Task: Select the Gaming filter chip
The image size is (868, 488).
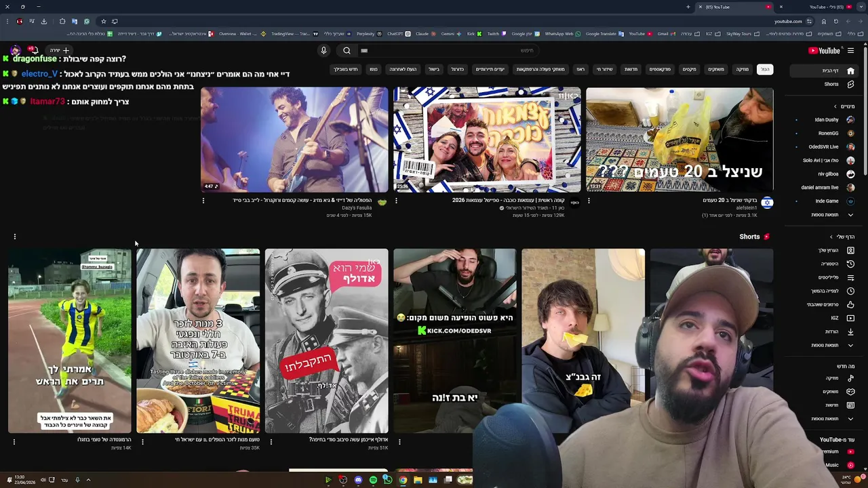Action: (x=716, y=69)
